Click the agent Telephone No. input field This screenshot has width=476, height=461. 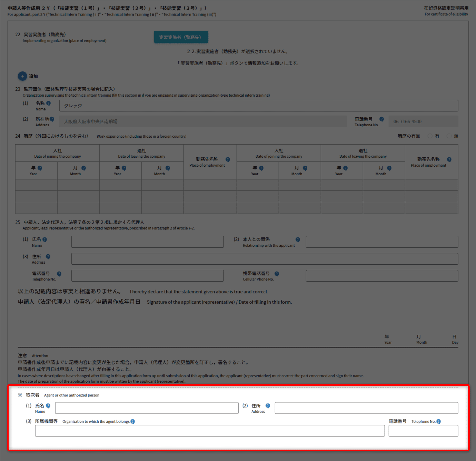pyautogui.click(x=423, y=431)
